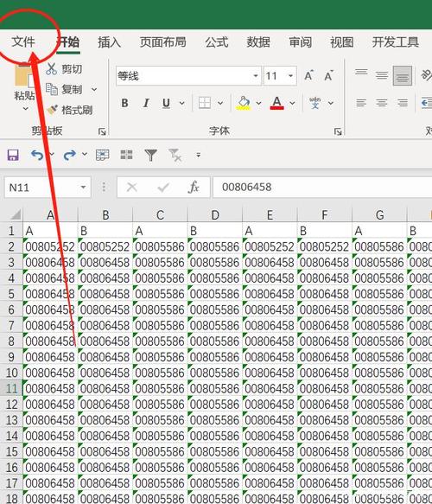This screenshot has width=432, height=504.
Task: Toggle the bottom align button
Action: pos(403,75)
